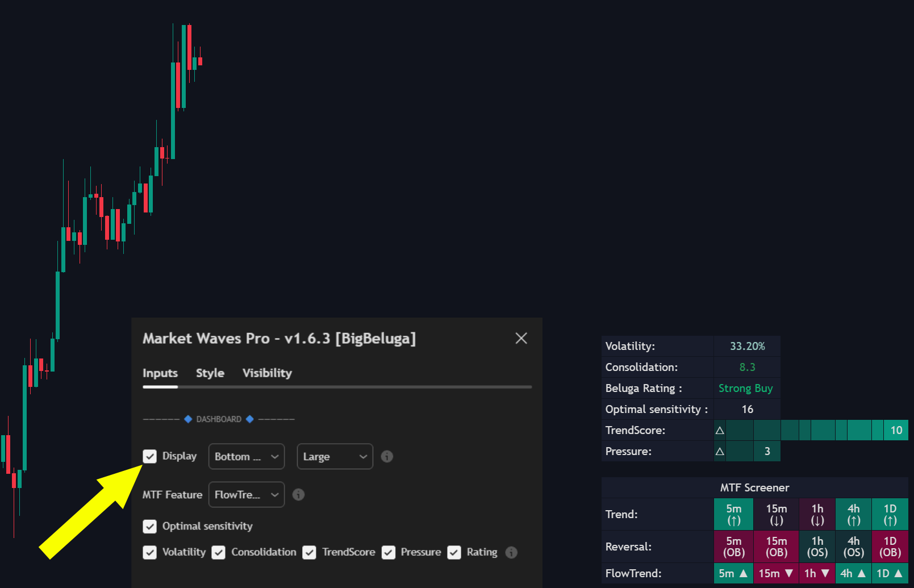The width and height of the screenshot is (914, 588).
Task: Click the Pressure triangle indicator
Action: 720,451
